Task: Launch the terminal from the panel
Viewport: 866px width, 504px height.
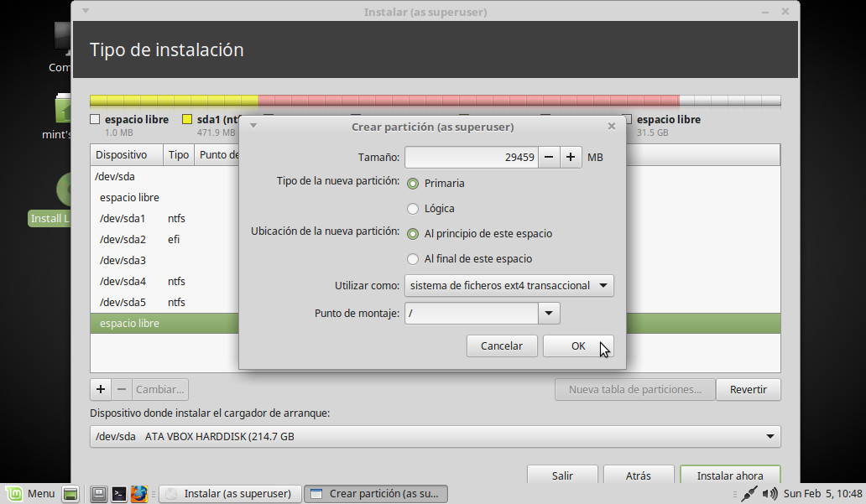Action: point(120,494)
